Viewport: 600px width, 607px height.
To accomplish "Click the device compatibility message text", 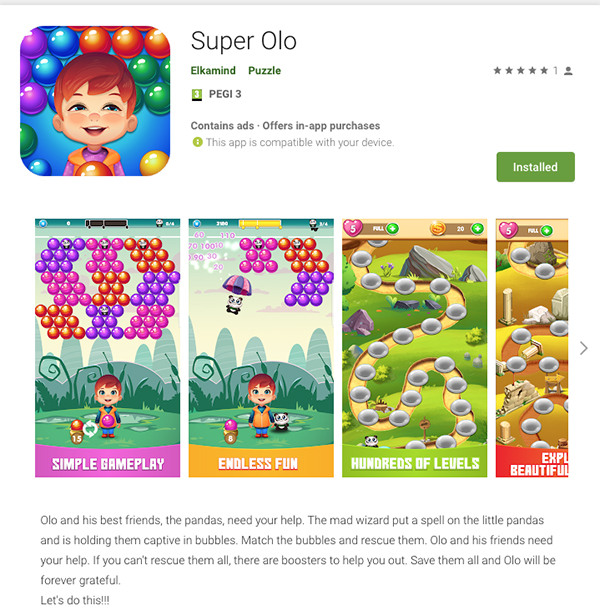I will (300, 142).
